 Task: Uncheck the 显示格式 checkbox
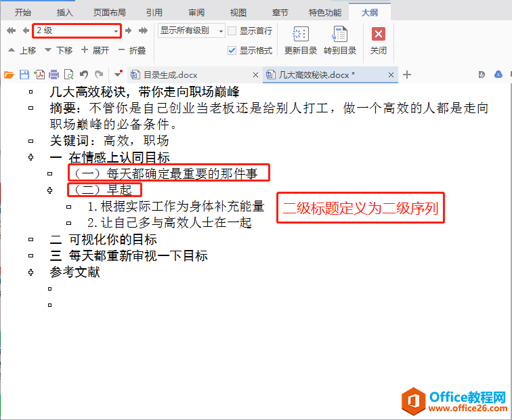point(232,51)
